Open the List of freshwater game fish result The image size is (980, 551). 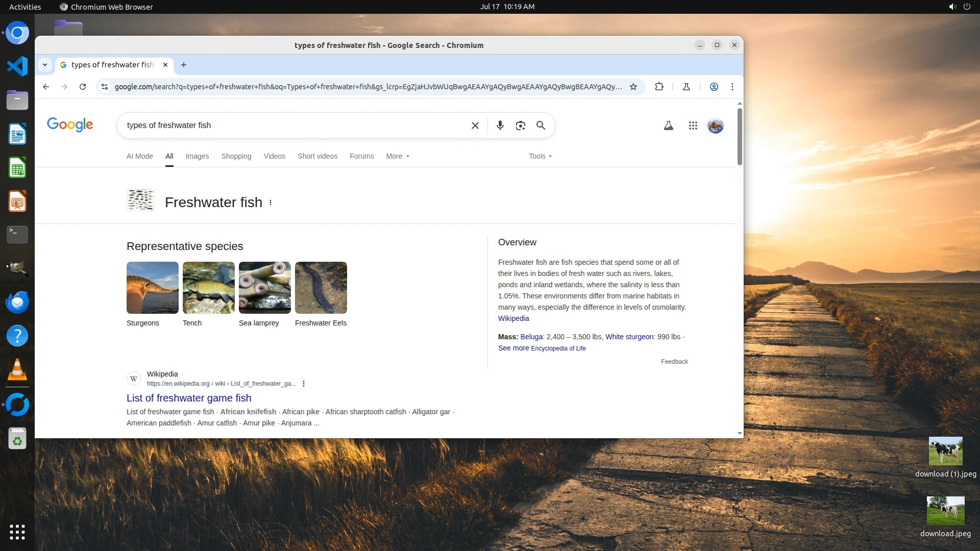pos(189,398)
